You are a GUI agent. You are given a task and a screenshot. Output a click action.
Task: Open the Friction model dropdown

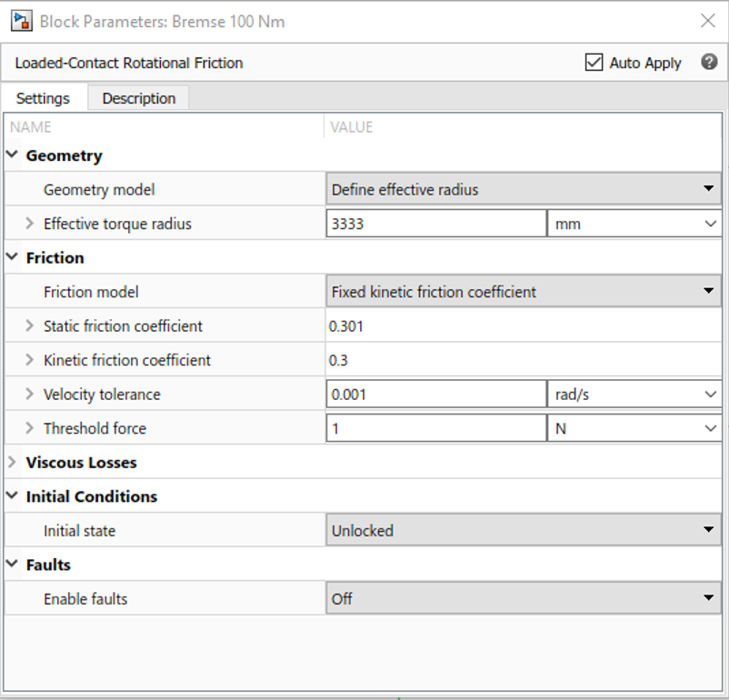(x=524, y=292)
